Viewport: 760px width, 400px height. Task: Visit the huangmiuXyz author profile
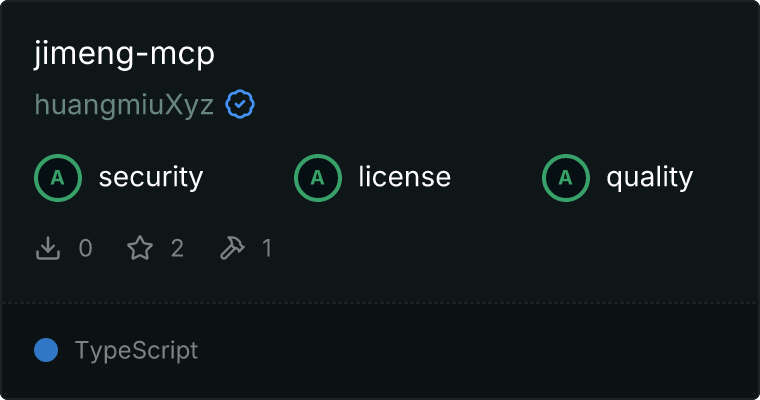124,105
